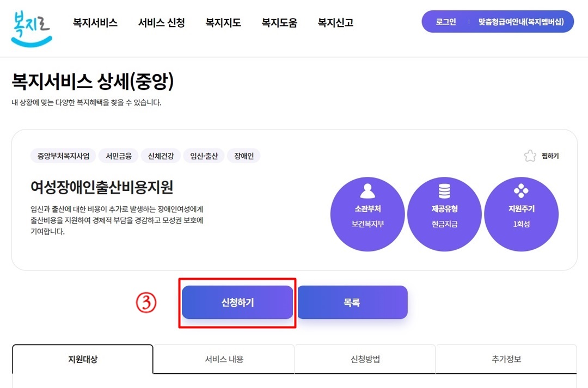Open the 추가정보 tab
This screenshot has width=588, height=388.
[x=506, y=359]
